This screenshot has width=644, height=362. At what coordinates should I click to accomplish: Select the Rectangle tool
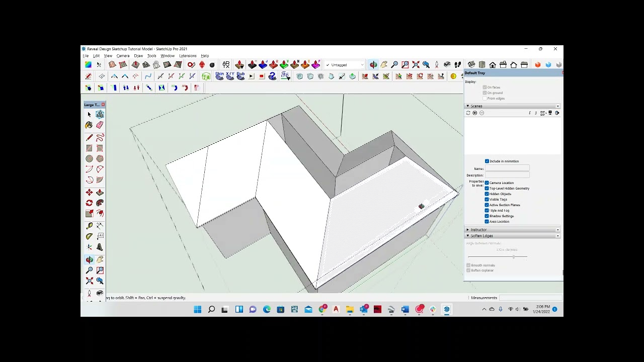[89, 148]
